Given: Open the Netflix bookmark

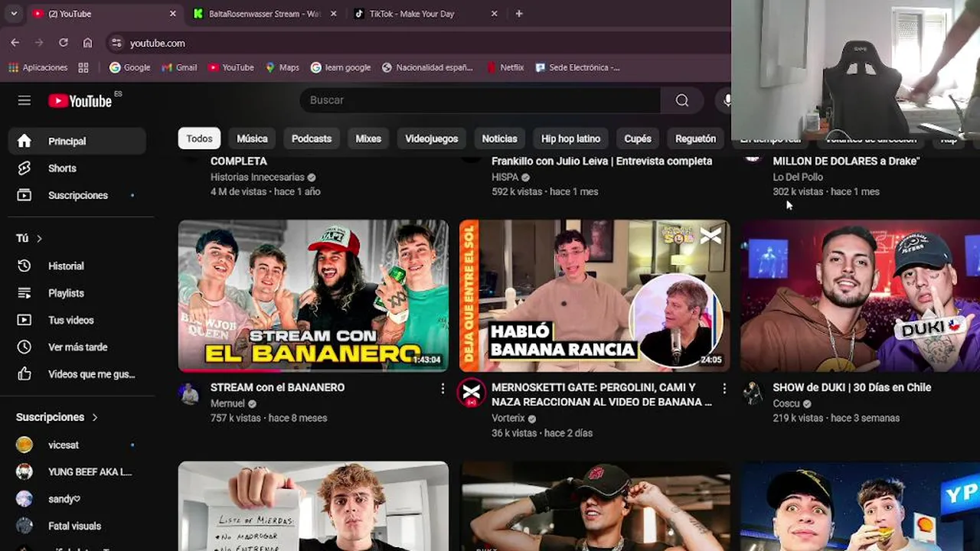Looking at the screenshot, I should click(505, 67).
